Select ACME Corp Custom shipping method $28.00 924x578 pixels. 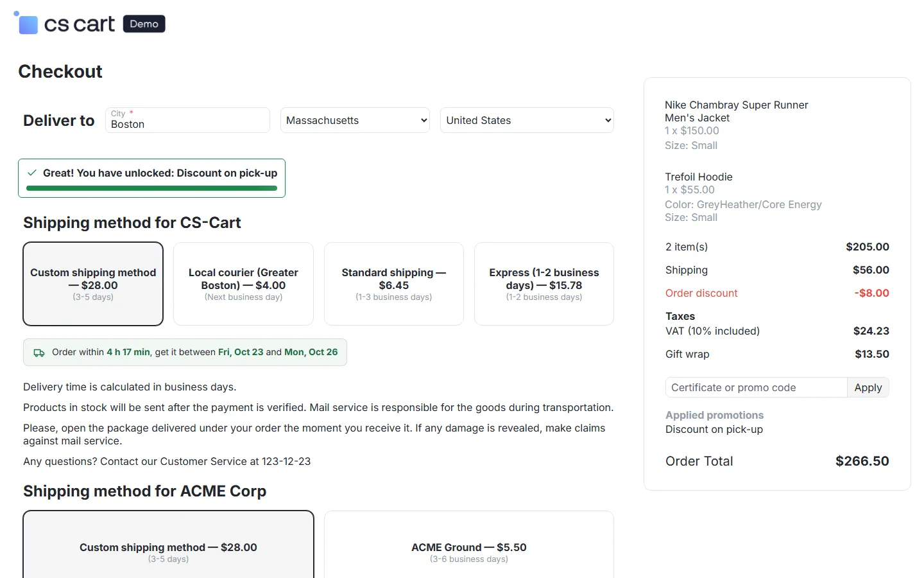point(168,545)
